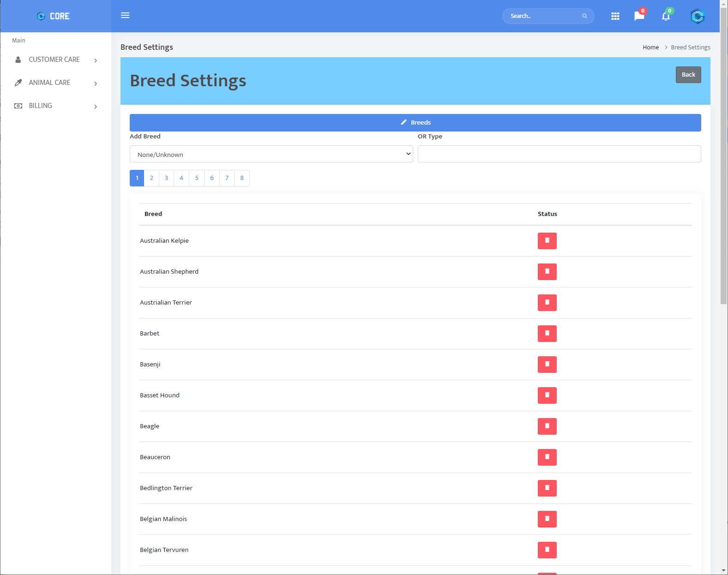Go to page 1 of breeds
Image resolution: width=728 pixels, height=575 pixels.
[x=137, y=178]
